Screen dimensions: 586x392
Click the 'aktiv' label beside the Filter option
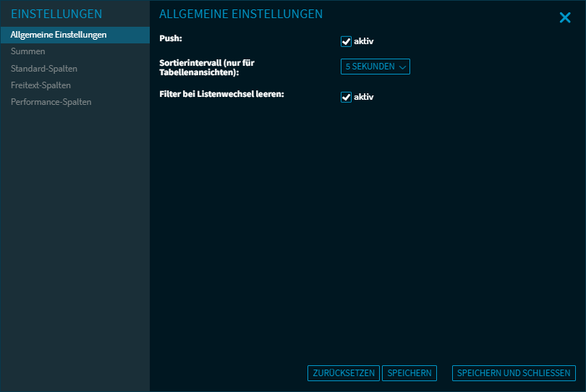(x=363, y=97)
